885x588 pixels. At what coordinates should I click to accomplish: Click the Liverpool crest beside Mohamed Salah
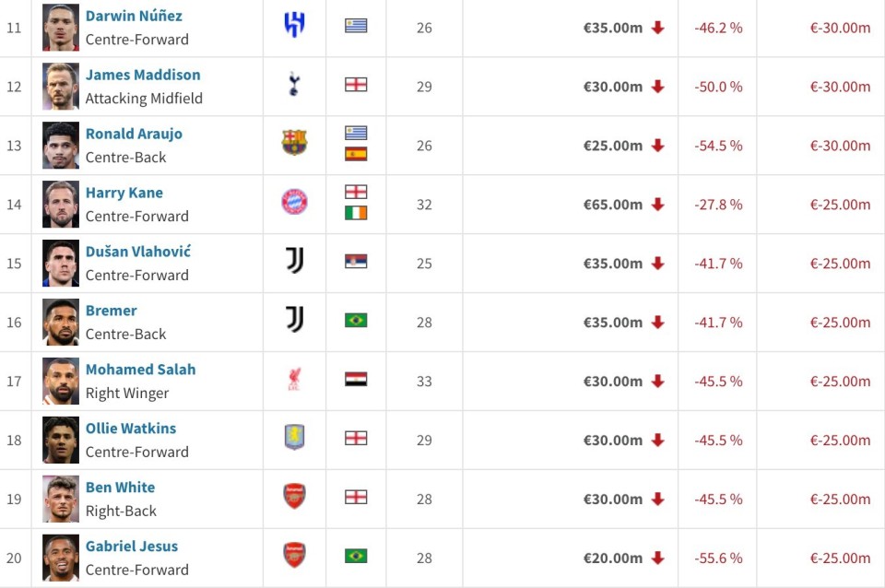pyautogui.click(x=294, y=380)
